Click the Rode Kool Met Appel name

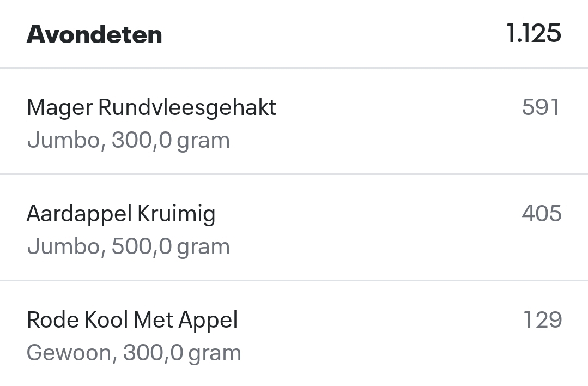[x=132, y=320]
